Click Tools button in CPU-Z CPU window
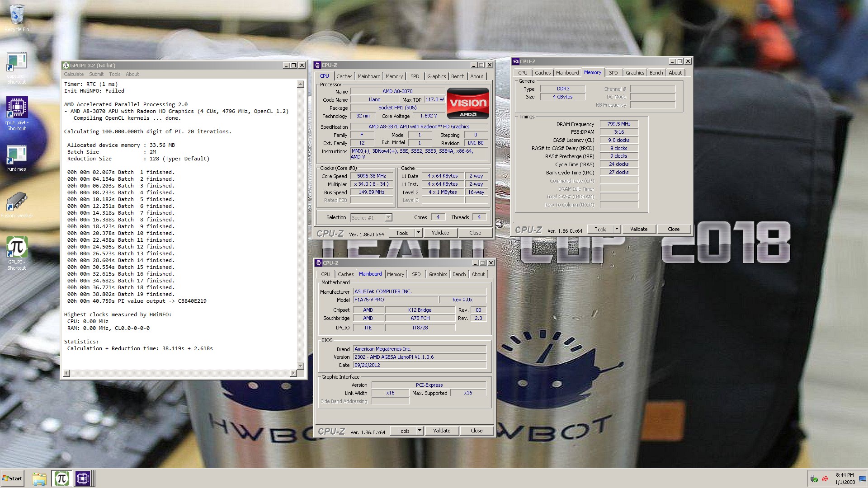The image size is (868, 488). (402, 233)
